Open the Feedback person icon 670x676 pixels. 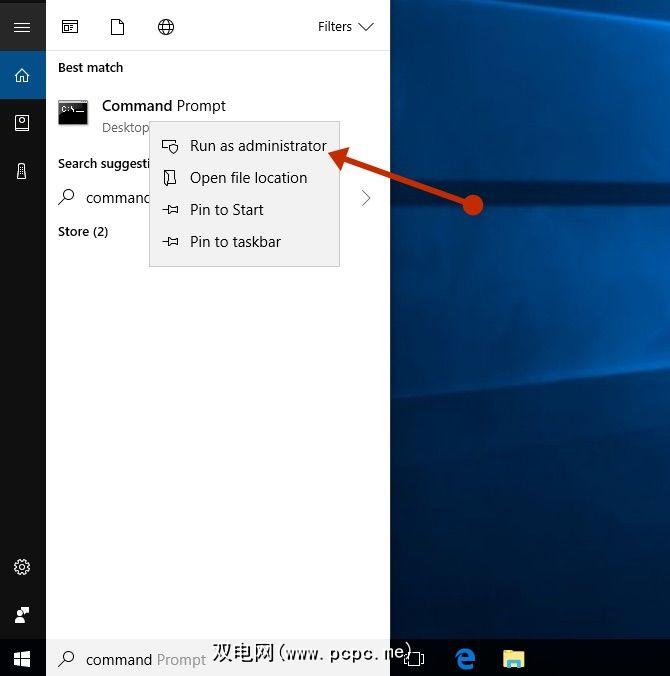click(22, 615)
